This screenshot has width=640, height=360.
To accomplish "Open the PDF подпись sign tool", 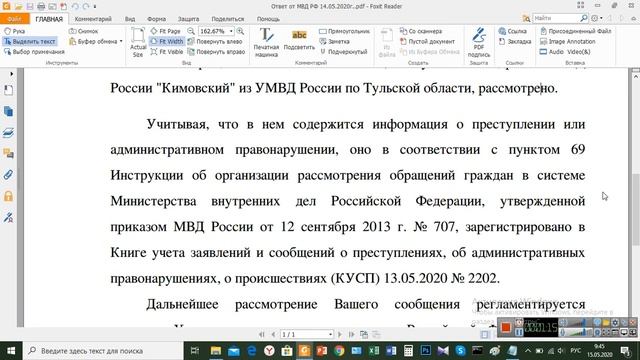I will point(479,42).
